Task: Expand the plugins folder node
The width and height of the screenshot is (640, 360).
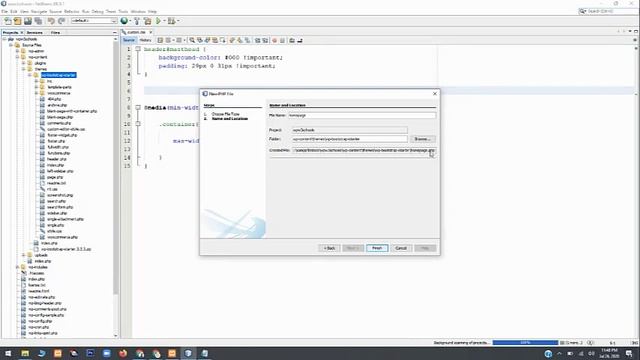Action: pos(24,63)
